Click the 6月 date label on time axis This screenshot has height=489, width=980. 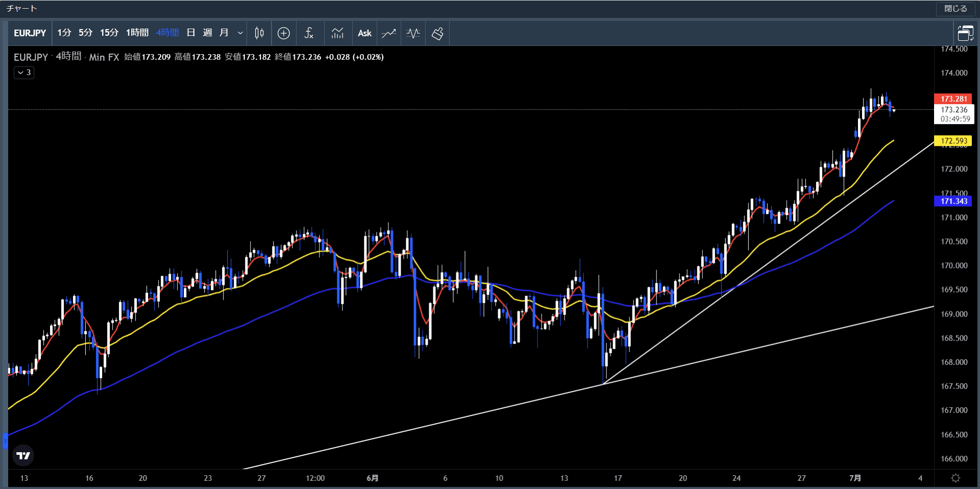[x=373, y=478]
